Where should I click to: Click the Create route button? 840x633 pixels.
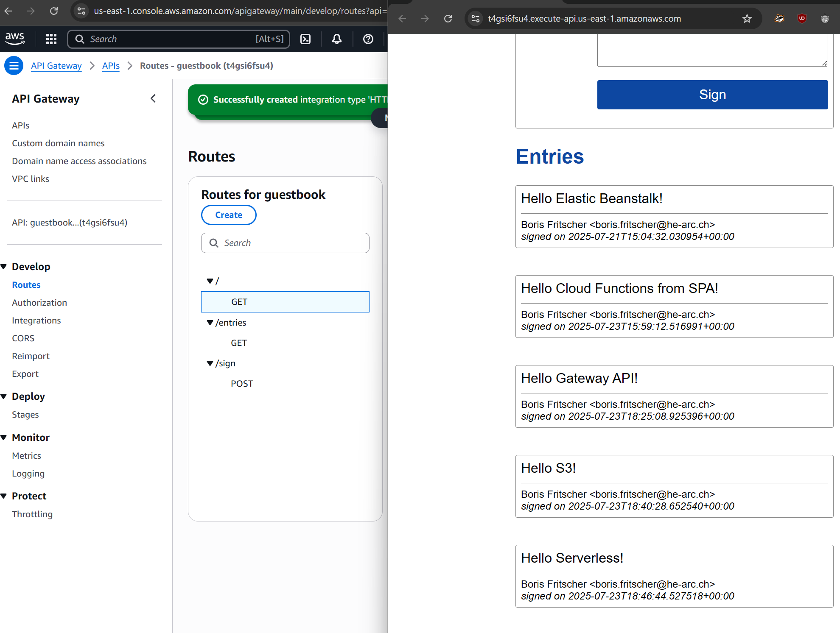click(x=229, y=215)
